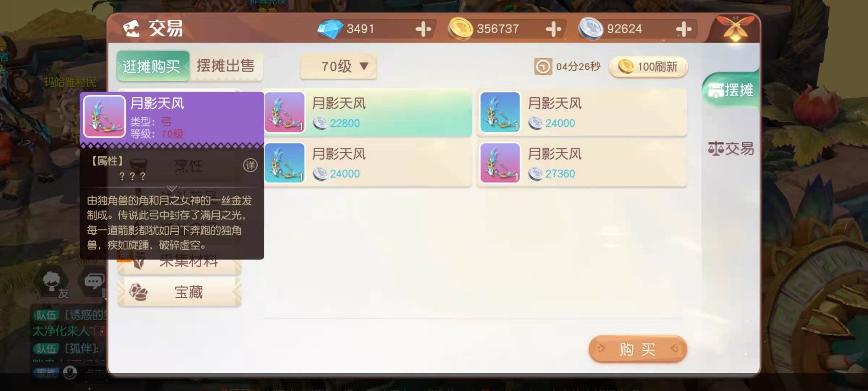The width and height of the screenshot is (868, 391).
Task: Open the 摆摊 side tab
Action: point(730,90)
